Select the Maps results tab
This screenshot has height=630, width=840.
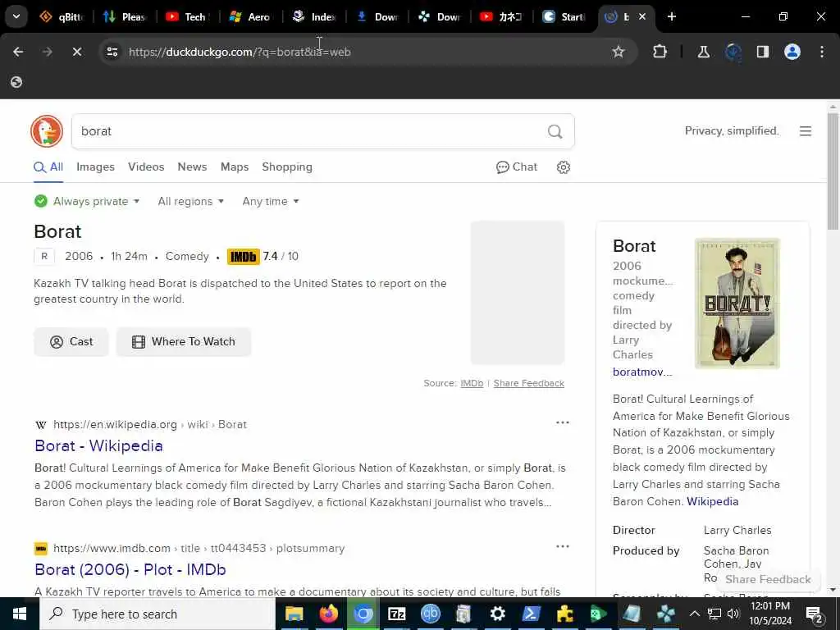(235, 167)
